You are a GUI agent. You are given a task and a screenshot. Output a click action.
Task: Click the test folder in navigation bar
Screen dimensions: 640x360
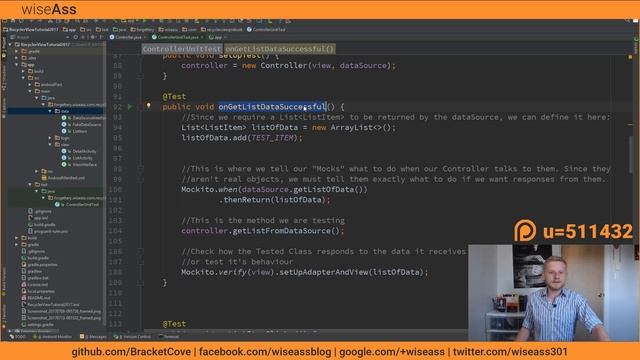(x=103, y=29)
